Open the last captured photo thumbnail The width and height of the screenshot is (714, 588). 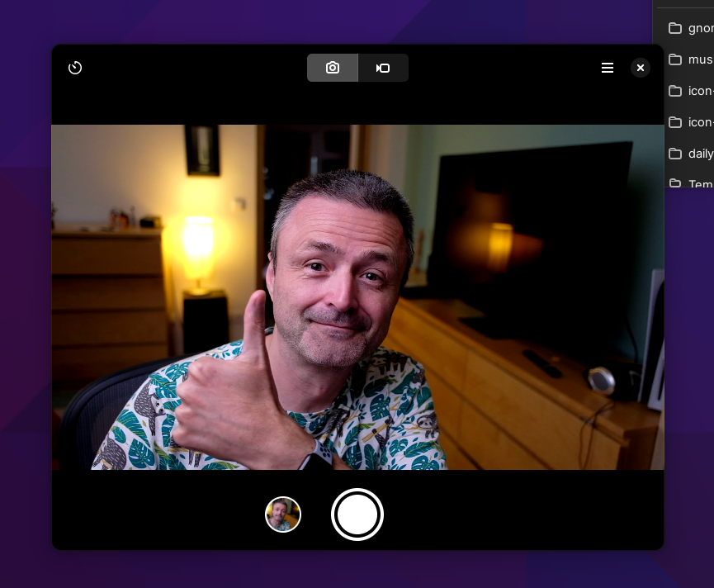point(283,514)
